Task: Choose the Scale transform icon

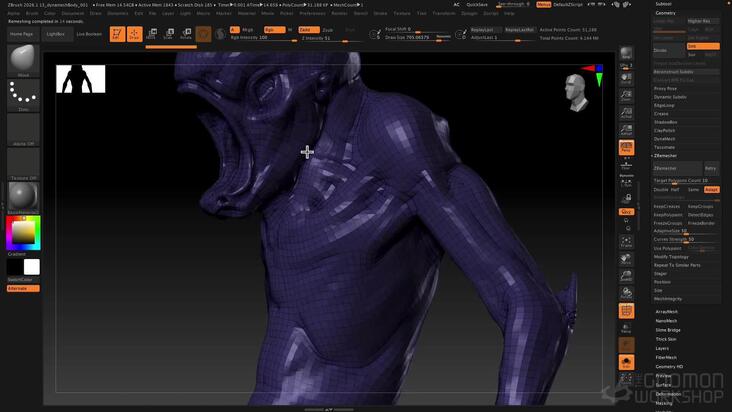Action: pos(169,34)
